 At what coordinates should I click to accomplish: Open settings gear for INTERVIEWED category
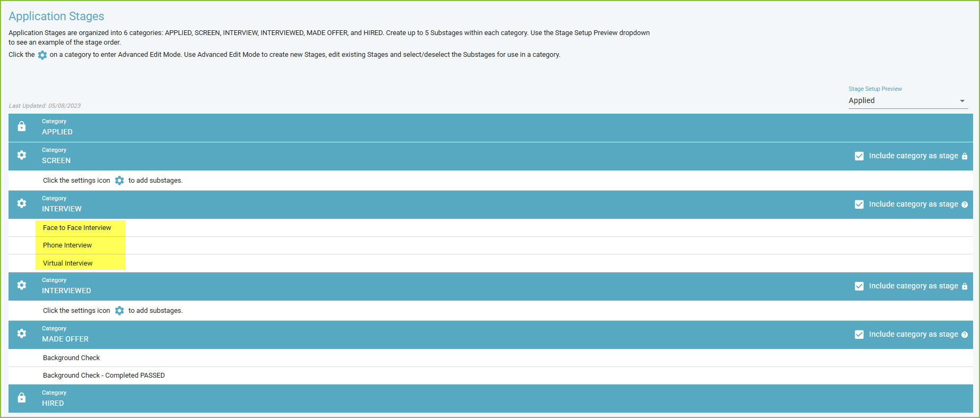click(x=21, y=285)
